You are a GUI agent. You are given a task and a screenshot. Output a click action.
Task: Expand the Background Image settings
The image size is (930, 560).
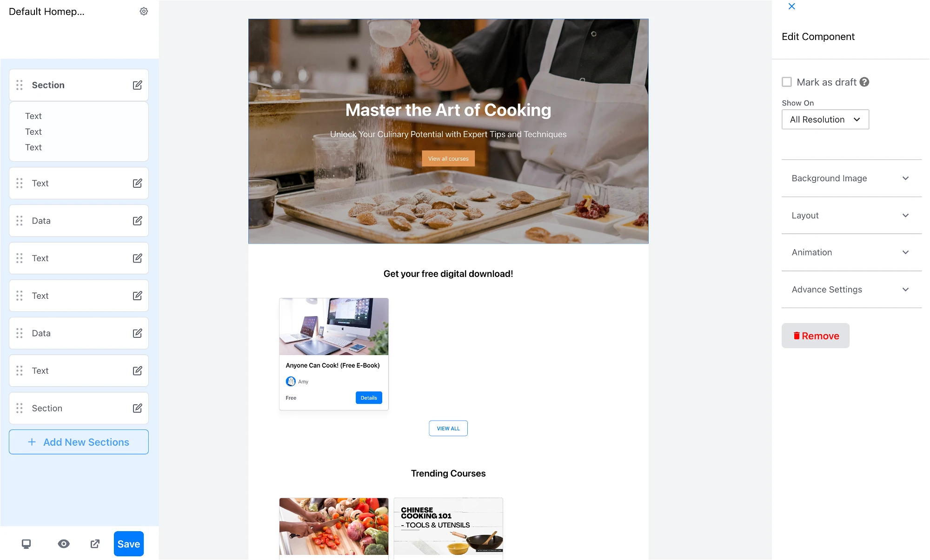click(x=851, y=178)
